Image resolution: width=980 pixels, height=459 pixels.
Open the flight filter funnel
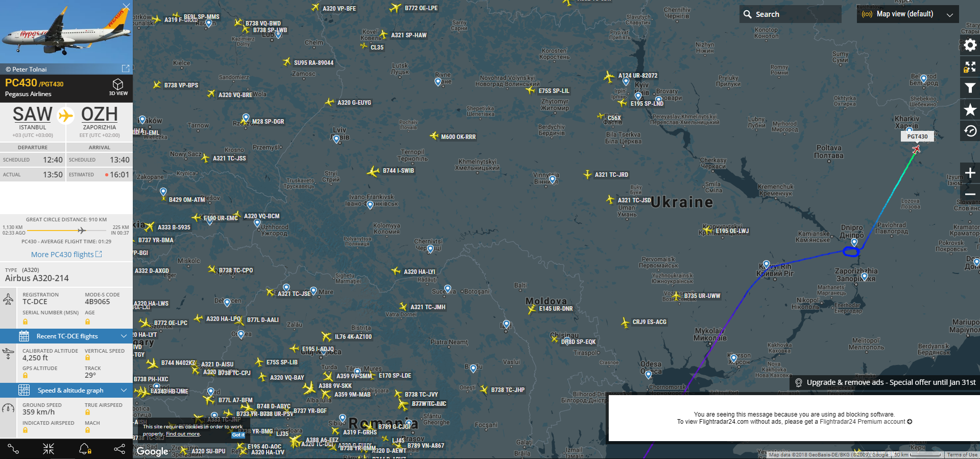[x=970, y=88]
